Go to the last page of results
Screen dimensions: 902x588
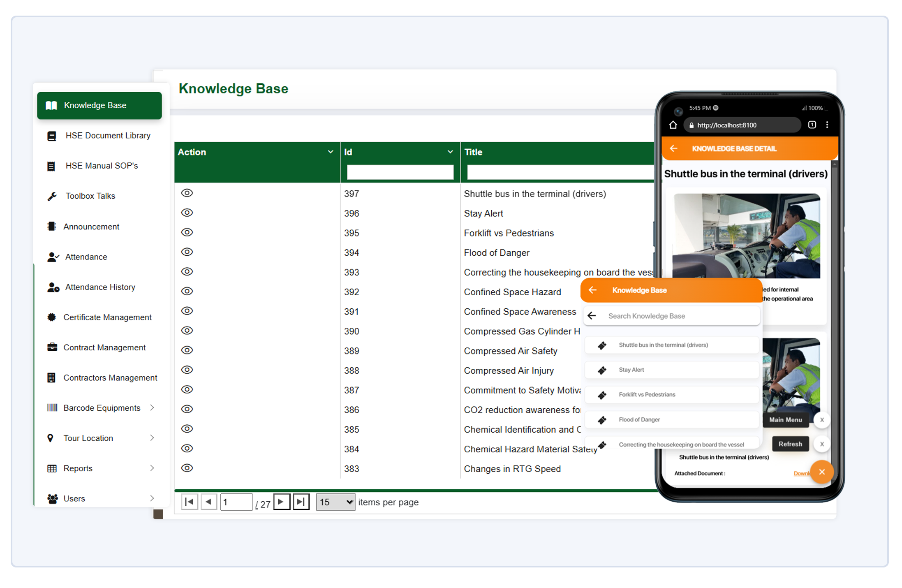pos(301,502)
